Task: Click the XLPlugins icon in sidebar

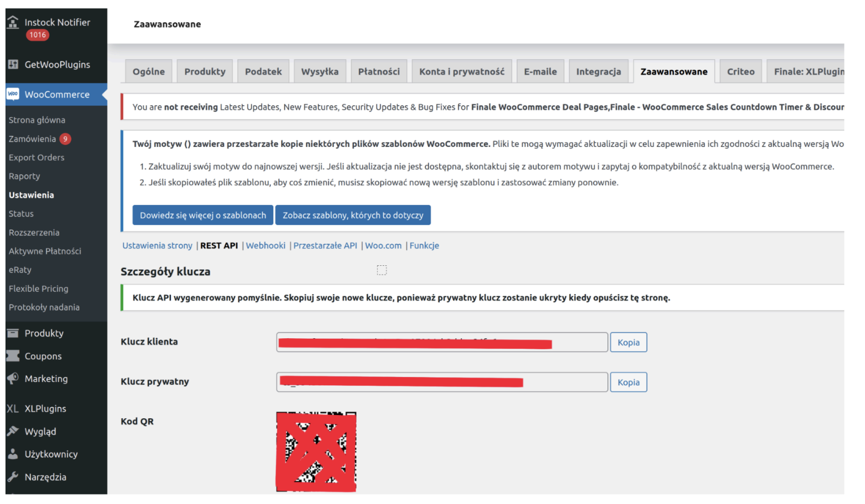Action: pos(13,409)
